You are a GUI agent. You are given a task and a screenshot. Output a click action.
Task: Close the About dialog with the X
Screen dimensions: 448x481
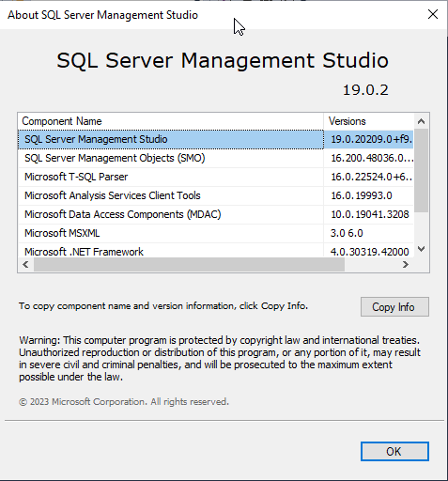[x=433, y=14]
